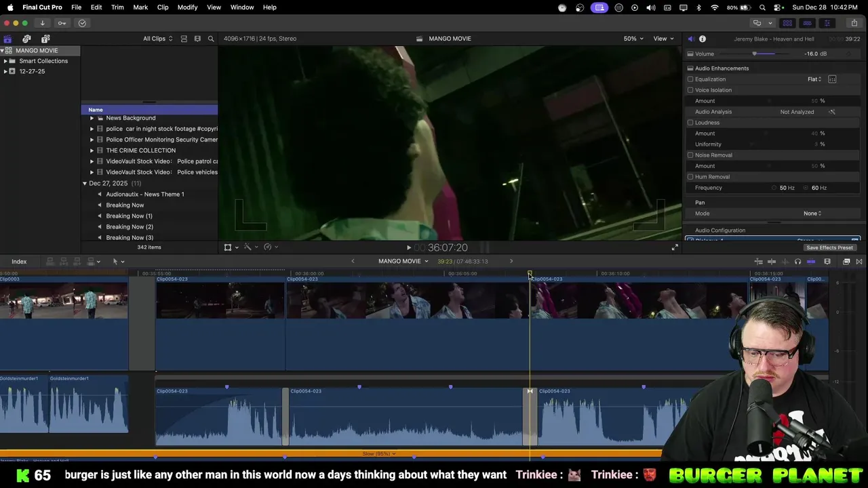The image size is (868, 488).
Task: Open the Mark menu
Action: [140, 7]
